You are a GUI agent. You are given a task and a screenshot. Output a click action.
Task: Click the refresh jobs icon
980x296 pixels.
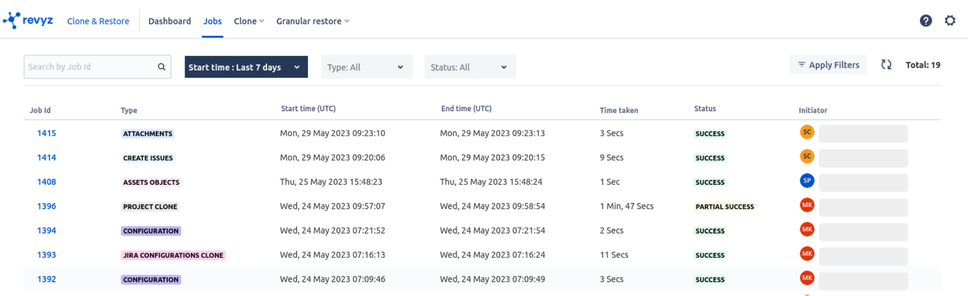886,65
